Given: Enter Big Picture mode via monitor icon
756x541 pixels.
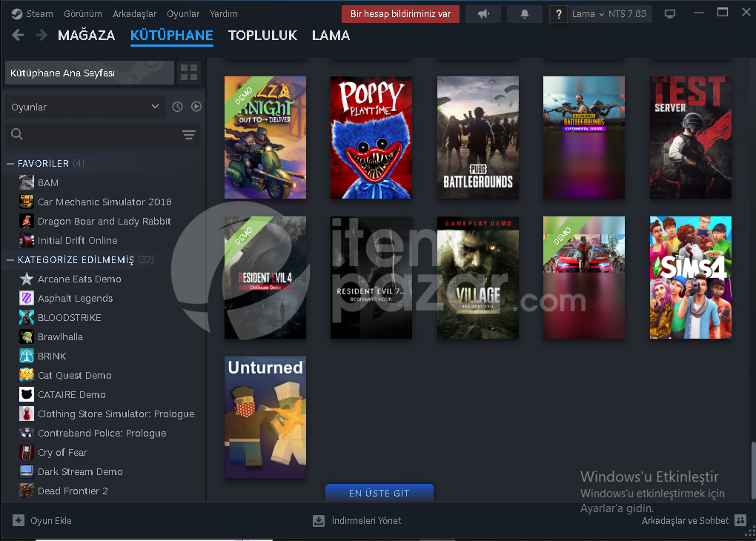Looking at the screenshot, I should (670, 14).
